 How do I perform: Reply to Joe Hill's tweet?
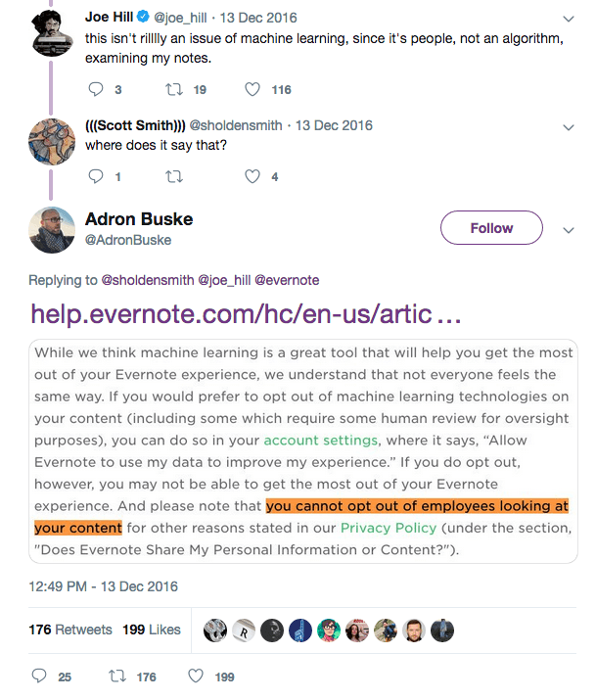[96, 89]
